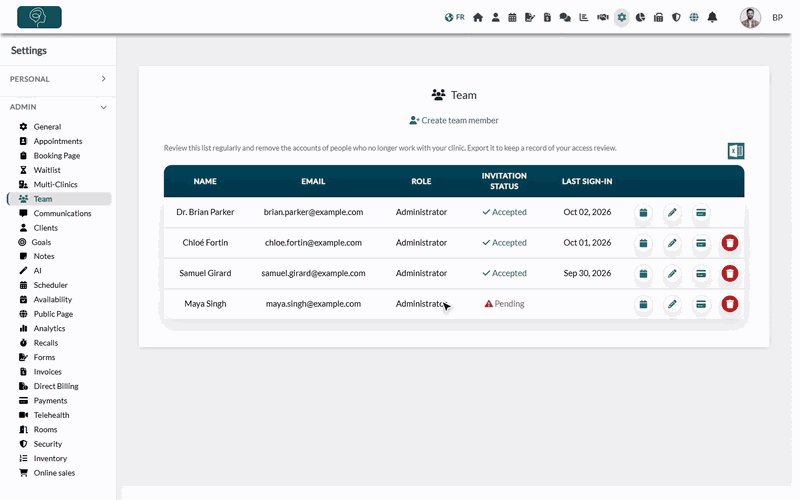This screenshot has height=500, width=800.
Task: Open the shield security icon in top bar
Action: coord(676,17)
